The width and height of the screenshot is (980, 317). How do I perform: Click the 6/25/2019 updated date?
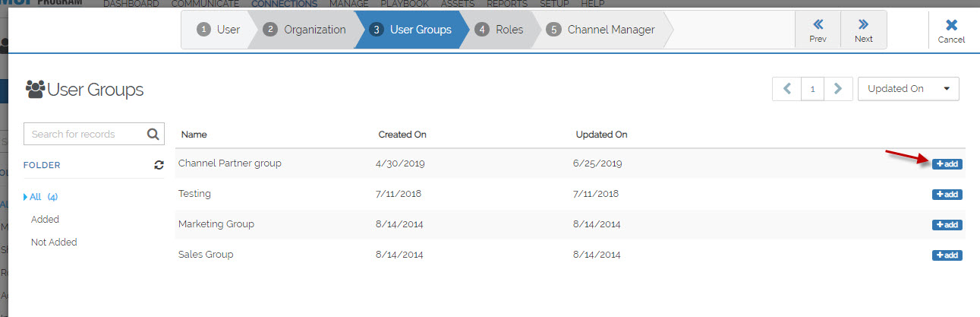(597, 163)
